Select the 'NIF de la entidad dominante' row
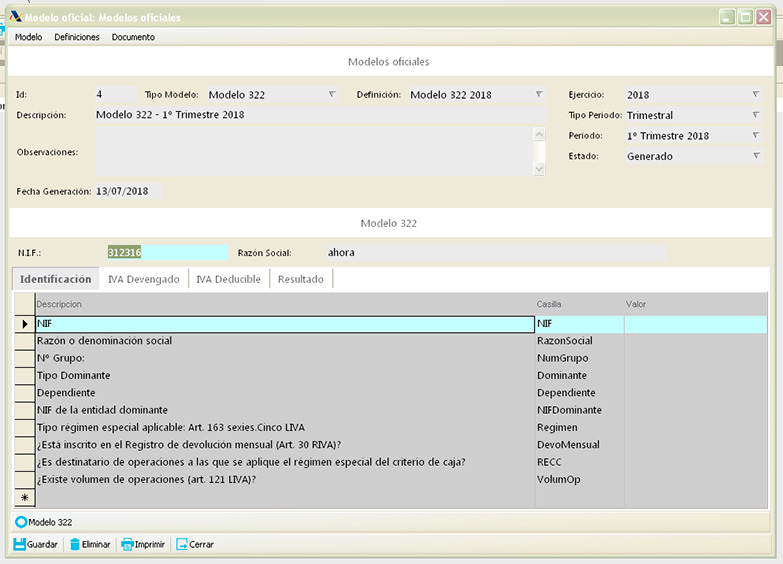The height and width of the screenshot is (564, 783). pos(391,410)
